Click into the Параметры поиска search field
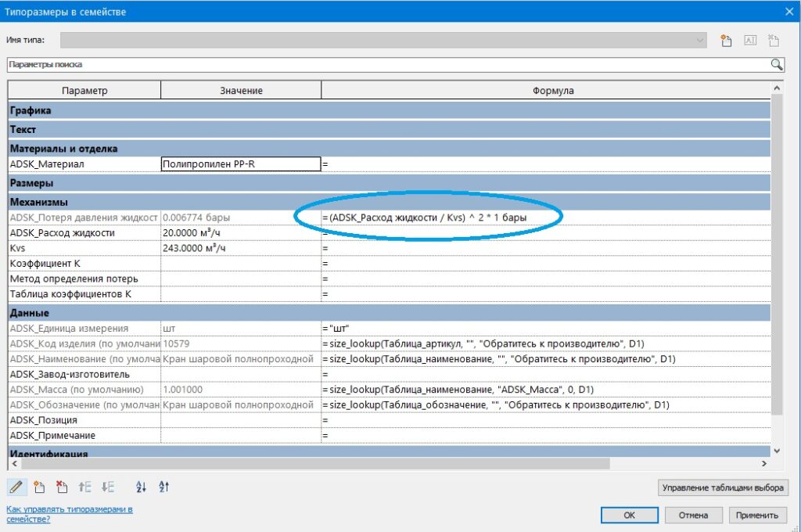 pos(383,64)
